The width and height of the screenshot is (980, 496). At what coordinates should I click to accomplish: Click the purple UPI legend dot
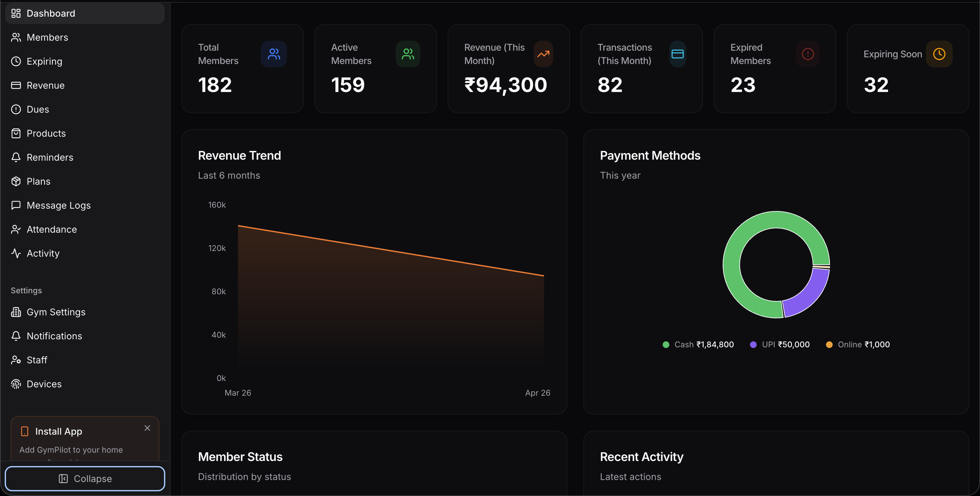pyautogui.click(x=753, y=345)
